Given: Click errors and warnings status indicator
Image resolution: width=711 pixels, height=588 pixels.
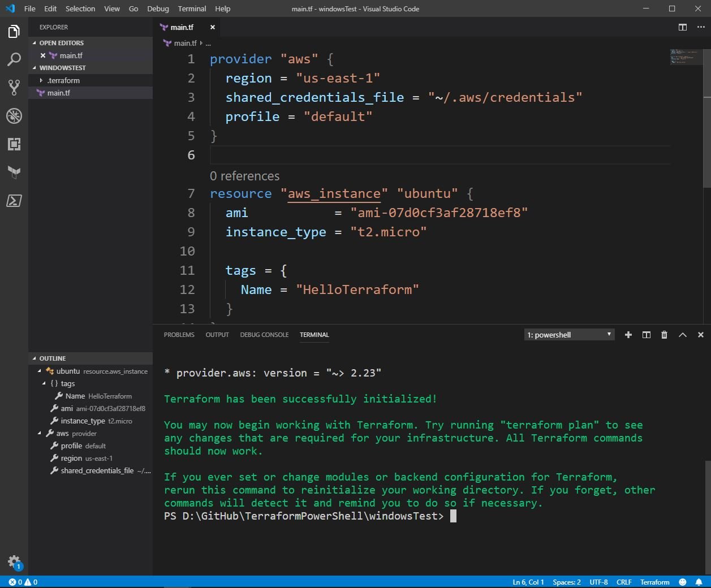Looking at the screenshot, I should (23, 582).
